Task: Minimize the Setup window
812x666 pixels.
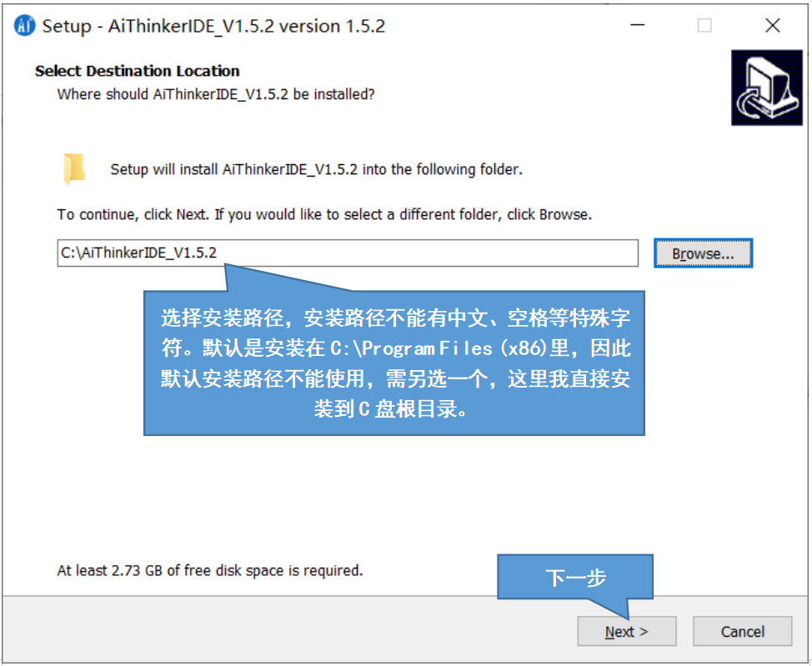Action: tap(638, 25)
